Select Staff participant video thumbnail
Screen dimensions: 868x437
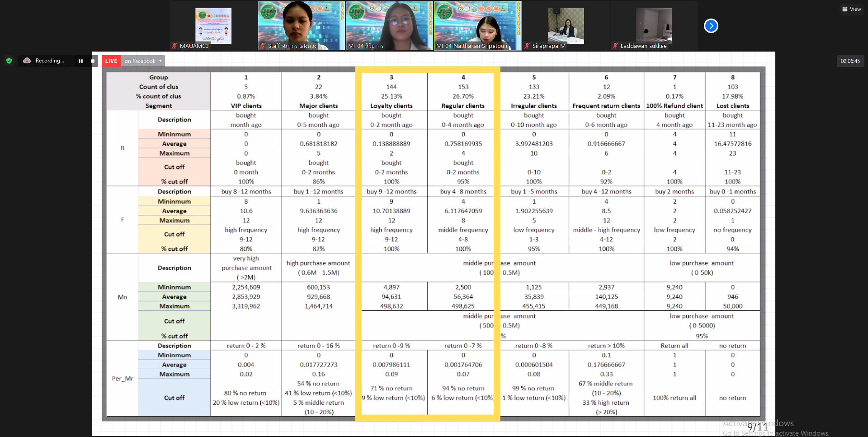tap(301, 26)
